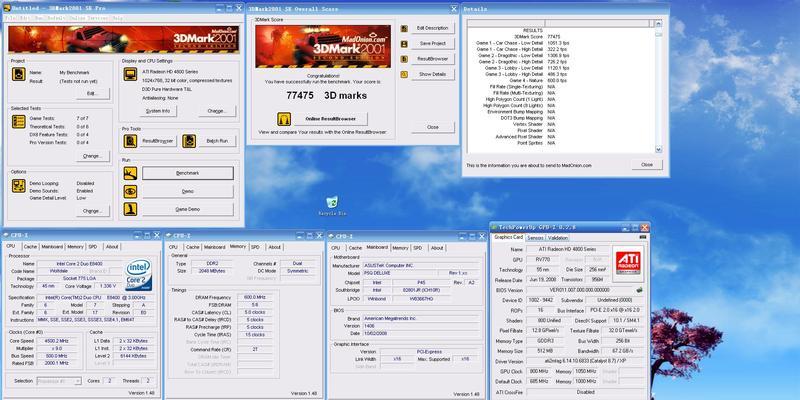Click the Game Demo joystick icon

[130, 209]
